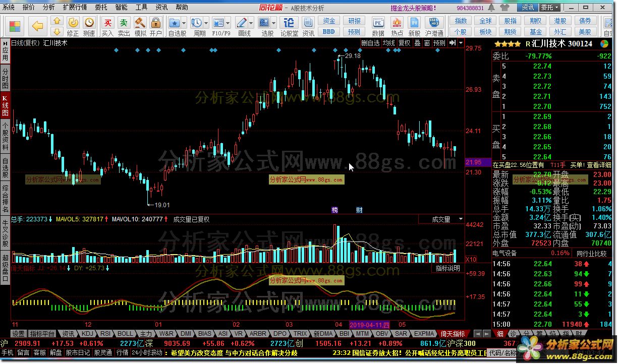The width and height of the screenshot is (618, 364).
Task: Open the 沪港通 SSE-HKE icon
Action: click(434, 23)
